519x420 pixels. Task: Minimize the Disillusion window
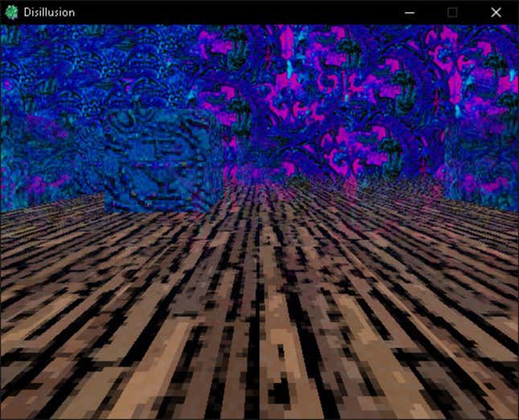pyautogui.click(x=410, y=13)
